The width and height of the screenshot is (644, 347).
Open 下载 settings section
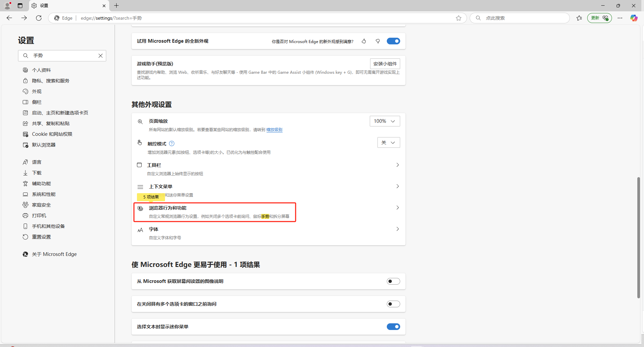pyautogui.click(x=37, y=173)
